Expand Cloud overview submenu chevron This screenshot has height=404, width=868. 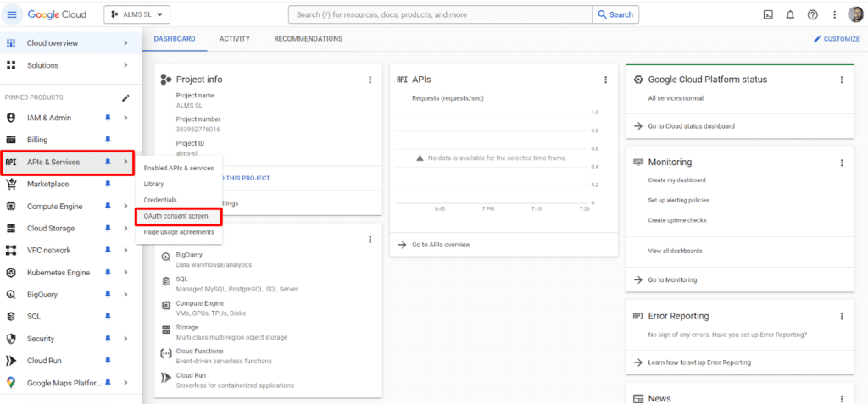click(x=125, y=43)
